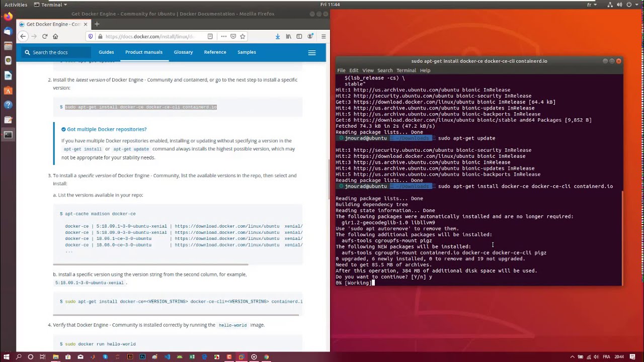Open the Product manuals section
The image size is (644, 362).
click(144, 52)
